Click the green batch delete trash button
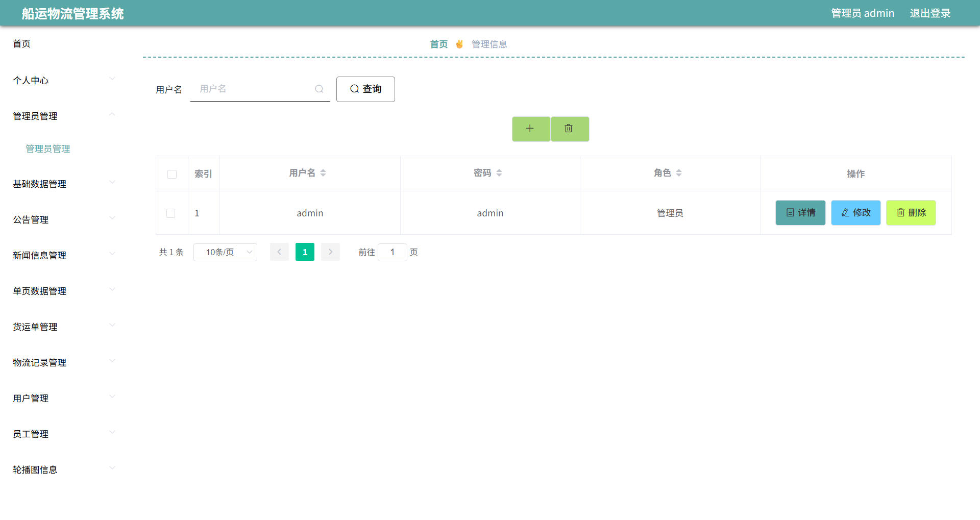Viewport: 980px width, 520px height. pyautogui.click(x=570, y=129)
